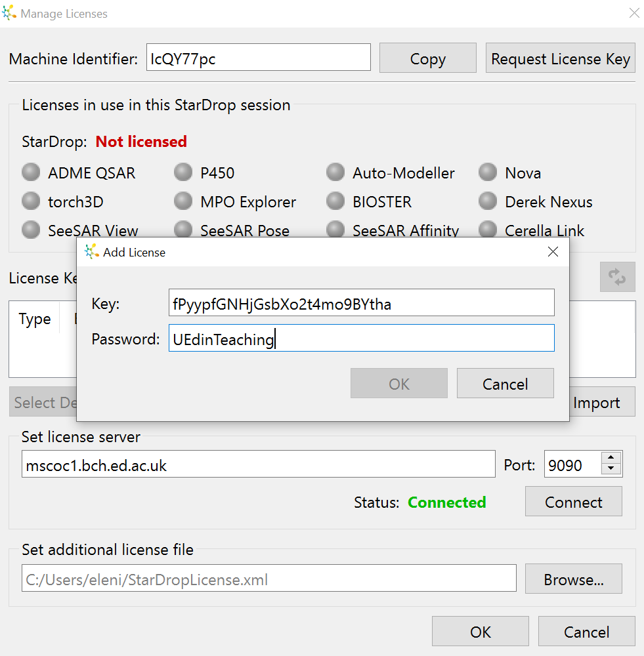Click the P450 license status indicator
644x656 pixels.
[183, 172]
